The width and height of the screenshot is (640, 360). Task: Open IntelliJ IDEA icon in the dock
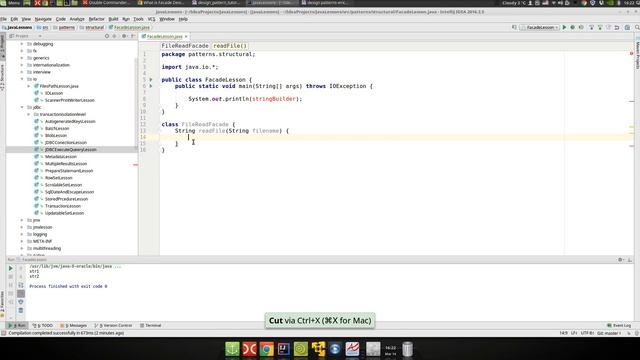284,349
